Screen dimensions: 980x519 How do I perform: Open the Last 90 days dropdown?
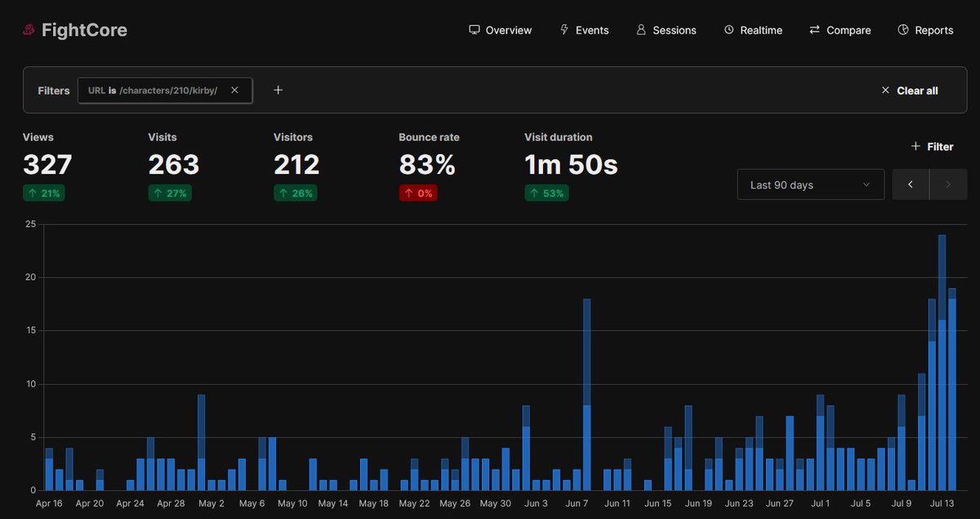810,184
